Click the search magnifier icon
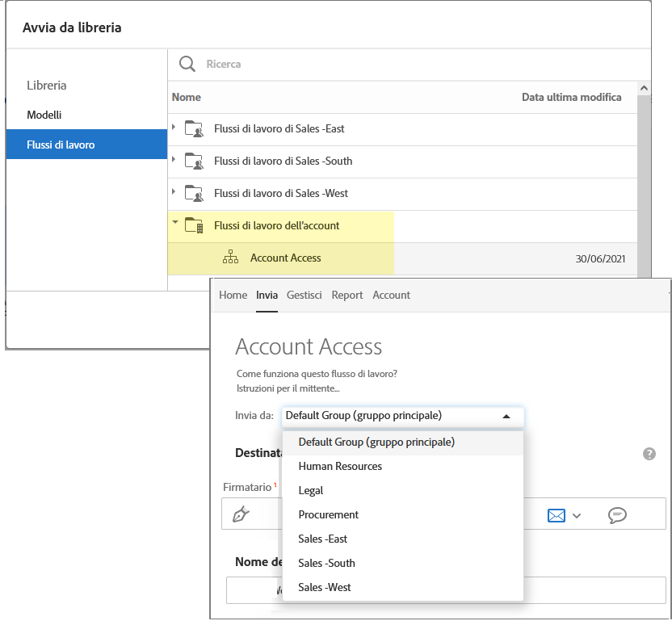 (x=187, y=64)
